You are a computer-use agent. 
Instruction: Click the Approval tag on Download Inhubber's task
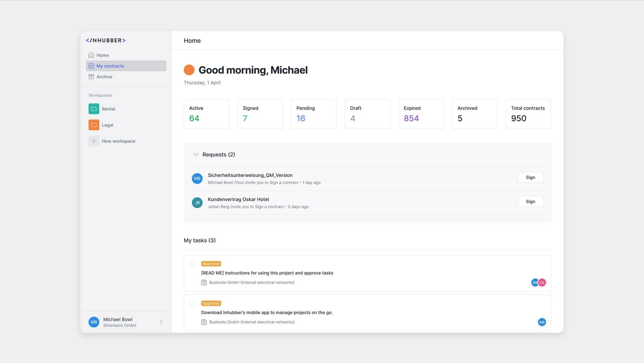[x=211, y=303]
